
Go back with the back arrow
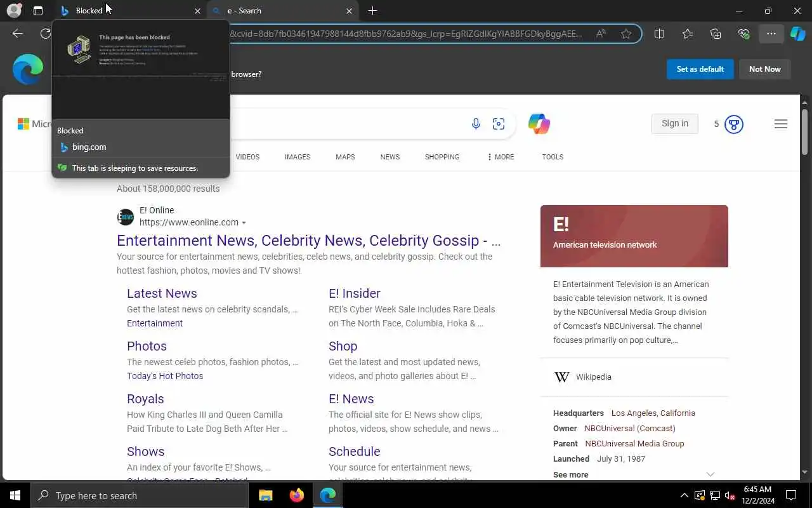pos(18,34)
